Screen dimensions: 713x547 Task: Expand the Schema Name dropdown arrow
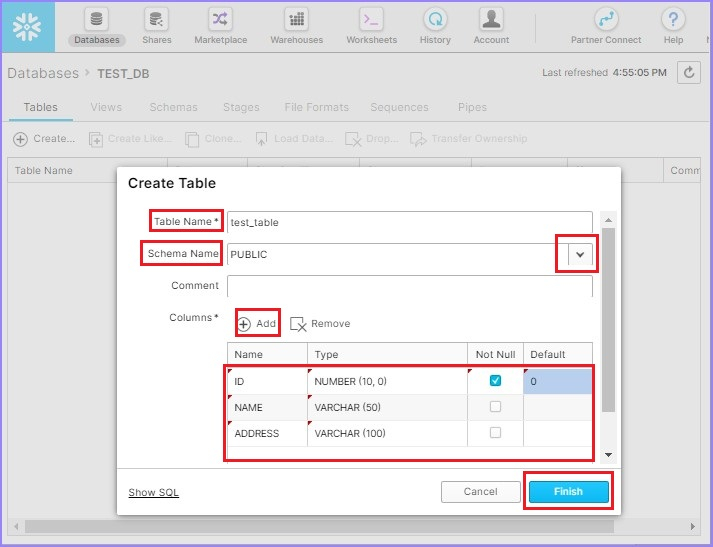pyautogui.click(x=580, y=254)
